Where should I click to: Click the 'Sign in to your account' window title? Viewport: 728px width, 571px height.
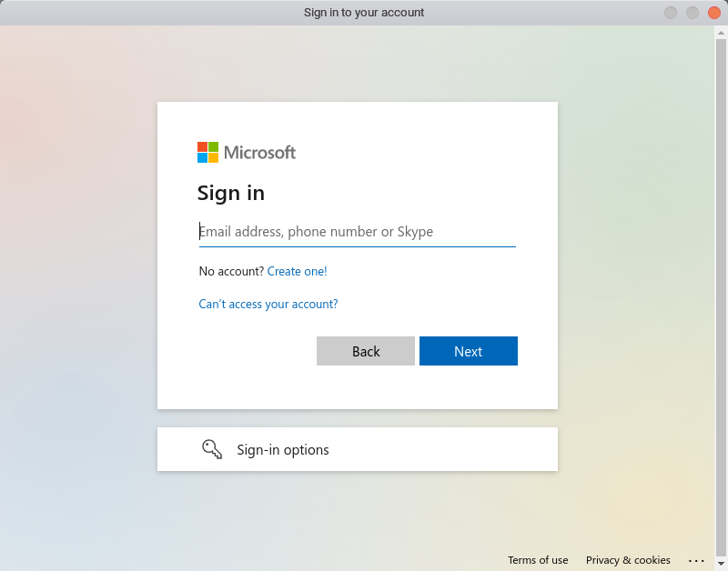click(364, 13)
